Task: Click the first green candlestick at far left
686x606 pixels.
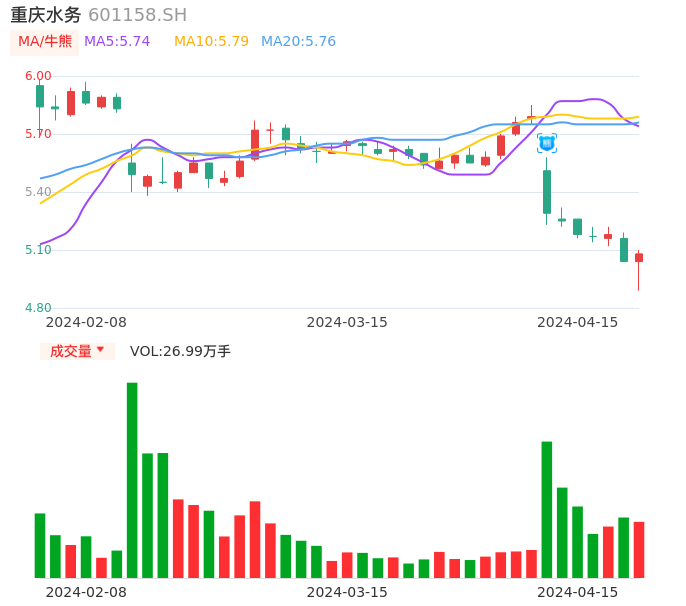Action: (40, 96)
